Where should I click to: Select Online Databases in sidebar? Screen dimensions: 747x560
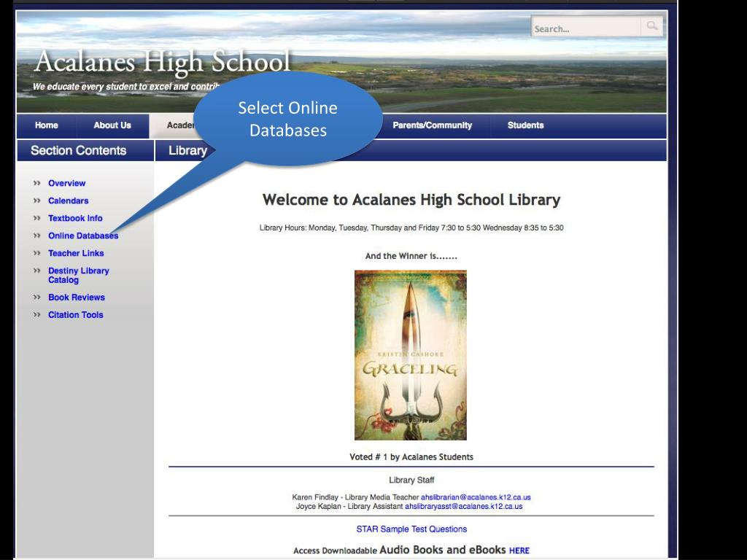[83, 236]
